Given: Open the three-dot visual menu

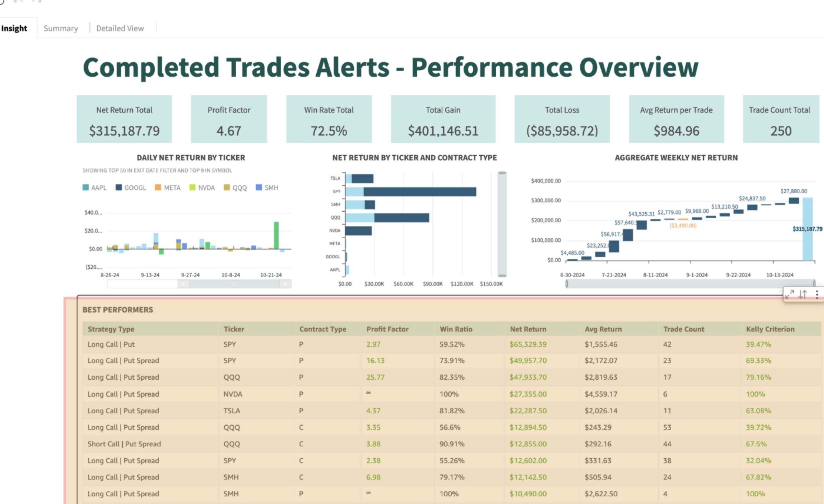Looking at the screenshot, I should (x=817, y=294).
